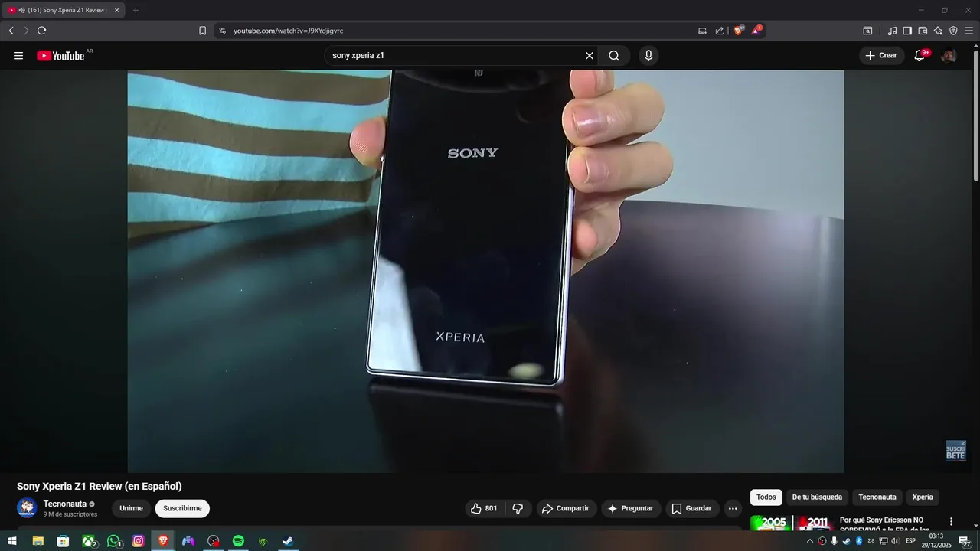Run search with magnifier button

tap(614, 56)
